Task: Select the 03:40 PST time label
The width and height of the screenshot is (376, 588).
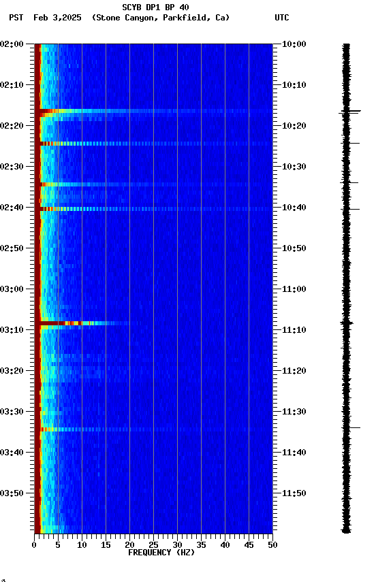Action: [x=12, y=453]
